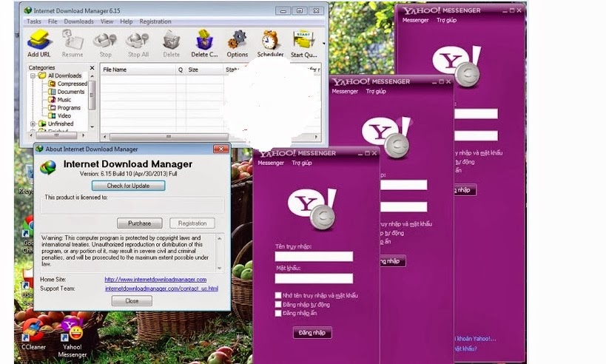Click the Check for Update button
The height and width of the screenshot is (364, 606).
[128, 186]
